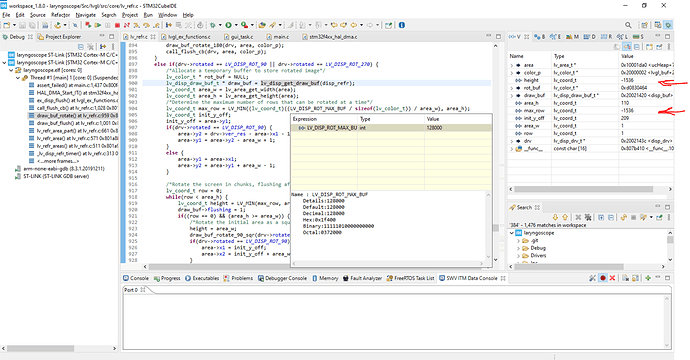Viewport: 690px width, 360px height.
Task: Open the Memory tab
Action: point(325,278)
